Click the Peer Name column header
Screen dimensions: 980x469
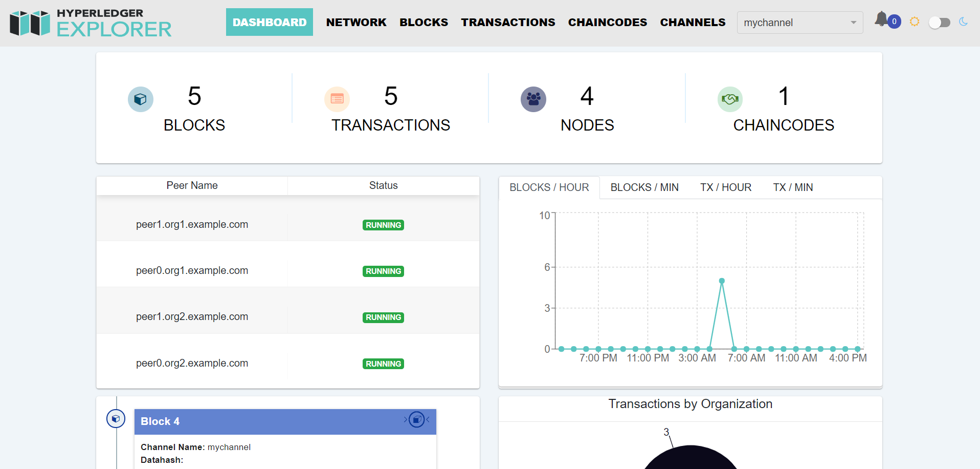click(x=192, y=185)
